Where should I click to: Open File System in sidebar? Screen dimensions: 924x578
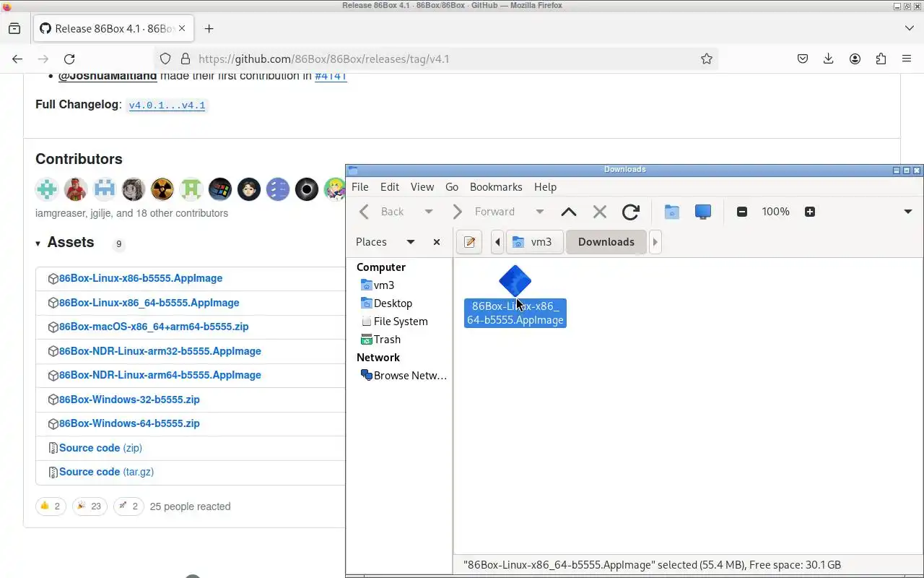pyautogui.click(x=400, y=322)
